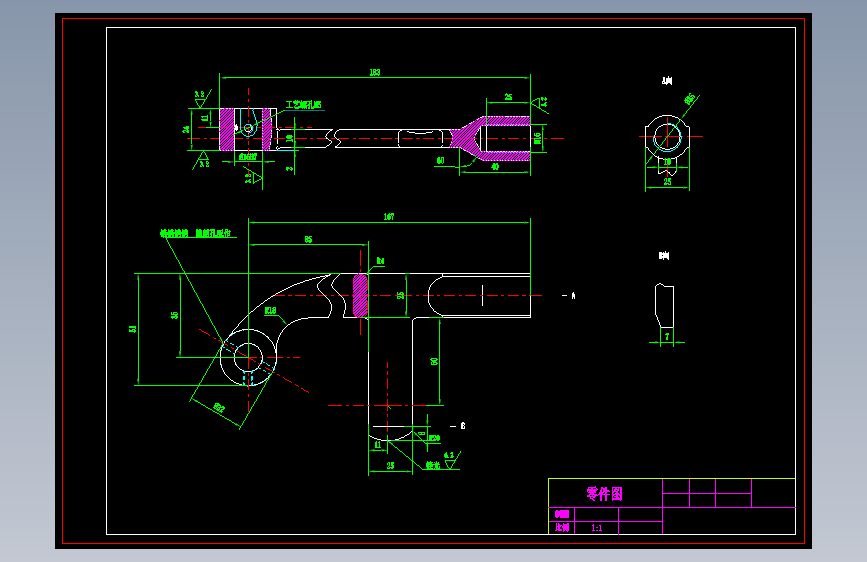Click the 比例 label in title block
The height and width of the screenshot is (562, 867).
click(562, 528)
